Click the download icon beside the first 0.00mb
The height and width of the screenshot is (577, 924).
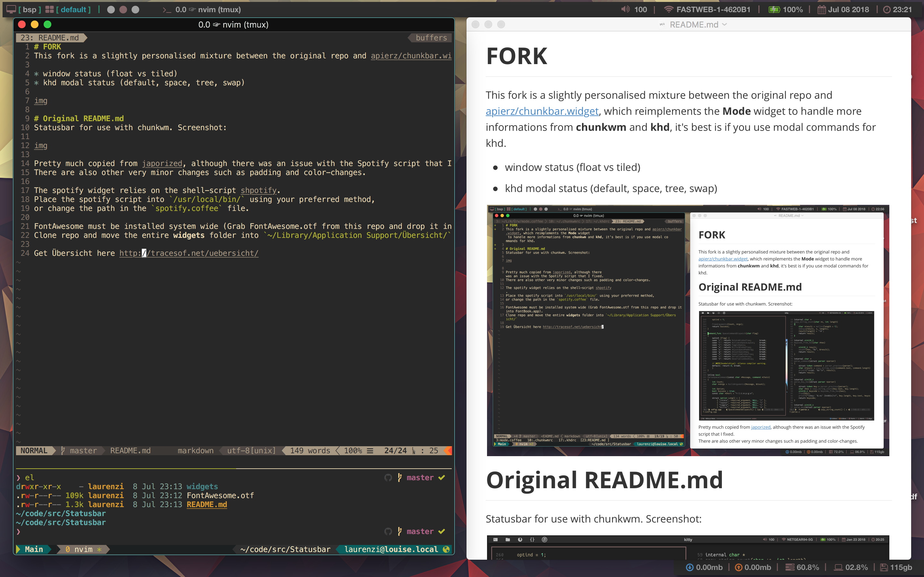689,567
